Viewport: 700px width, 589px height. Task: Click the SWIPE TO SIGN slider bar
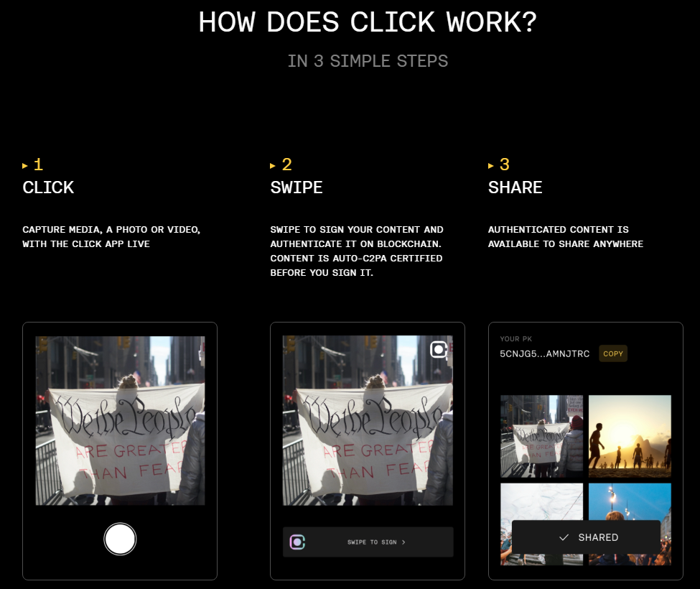pyautogui.click(x=368, y=542)
